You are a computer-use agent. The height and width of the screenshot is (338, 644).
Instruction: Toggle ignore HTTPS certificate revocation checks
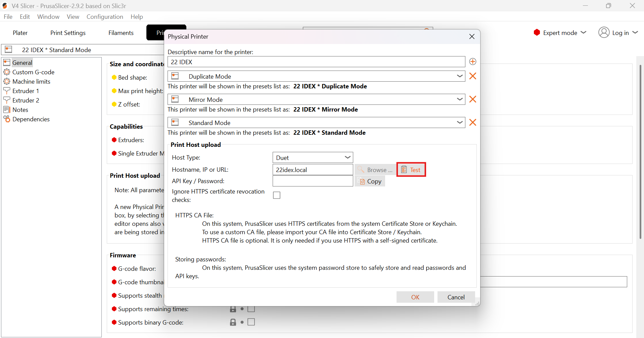[277, 195]
